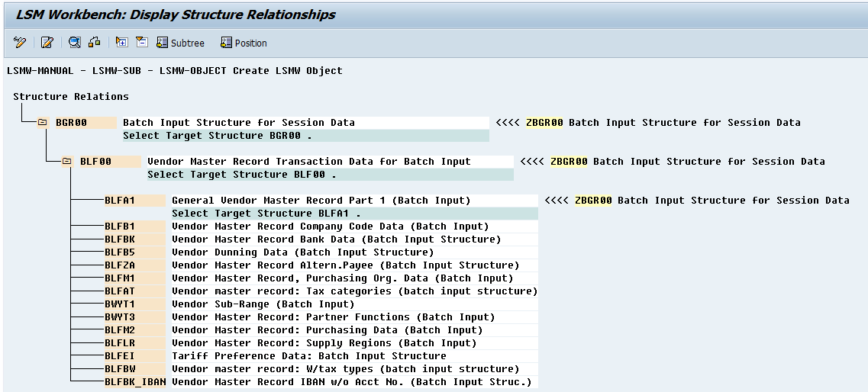Collapse the BLF00 folder node
Viewport: 868px width, 392px height.
tap(67, 162)
